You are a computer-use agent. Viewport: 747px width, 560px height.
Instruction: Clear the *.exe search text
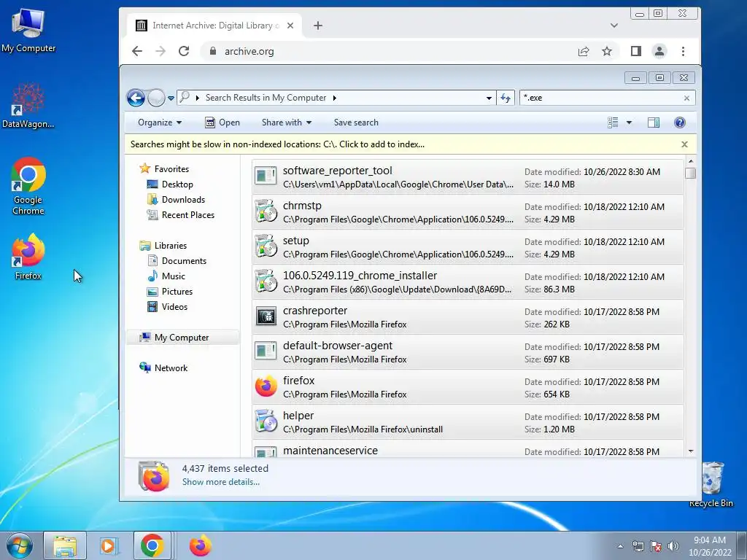686,98
